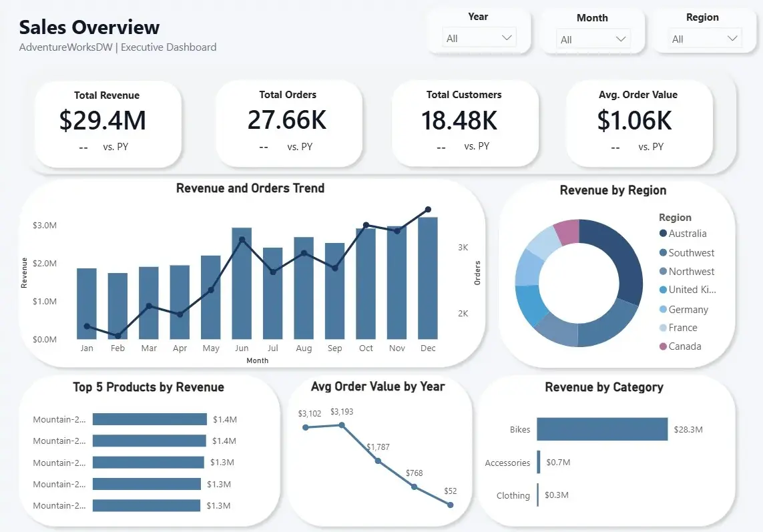Click the Avg. Order Value card
The width and height of the screenshot is (763, 532).
[639, 123]
